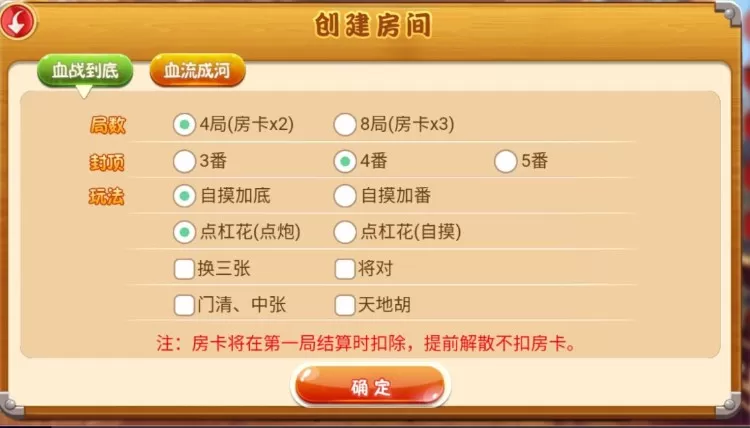Select the 8局(房卡x3) radio option

click(x=344, y=125)
